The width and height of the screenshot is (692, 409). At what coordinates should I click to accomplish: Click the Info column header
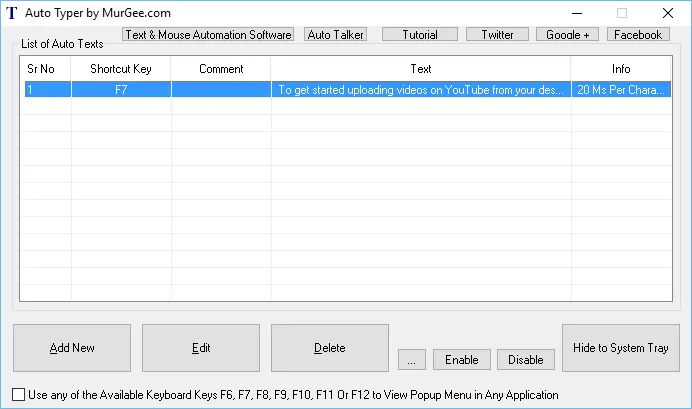pos(621,69)
